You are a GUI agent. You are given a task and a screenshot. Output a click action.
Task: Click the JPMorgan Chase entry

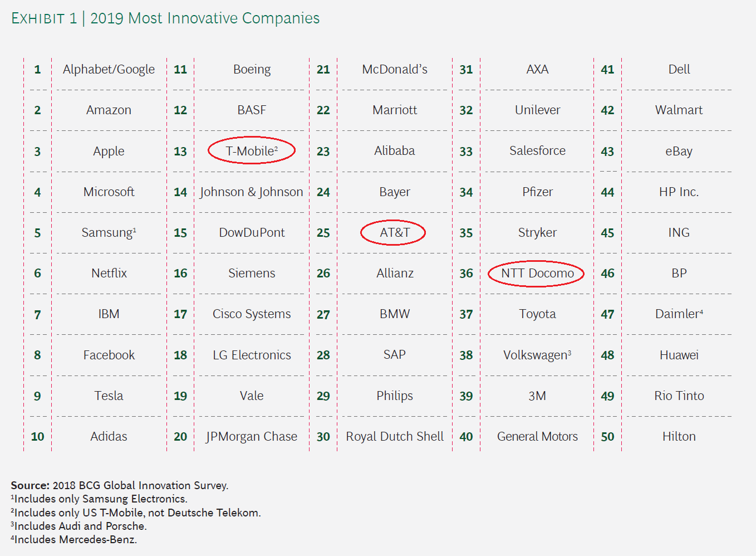(x=251, y=437)
